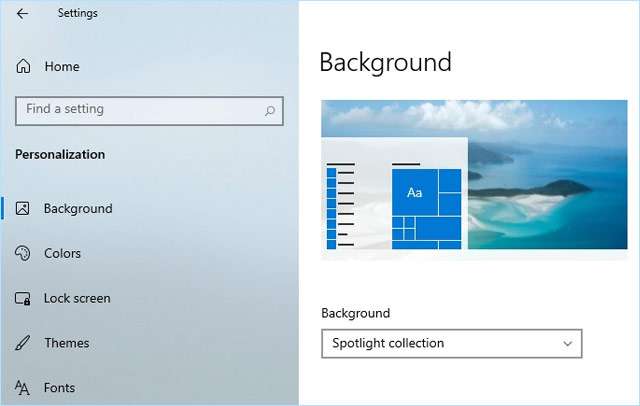Open Fonts settings
The width and height of the screenshot is (640, 406).
coord(59,388)
